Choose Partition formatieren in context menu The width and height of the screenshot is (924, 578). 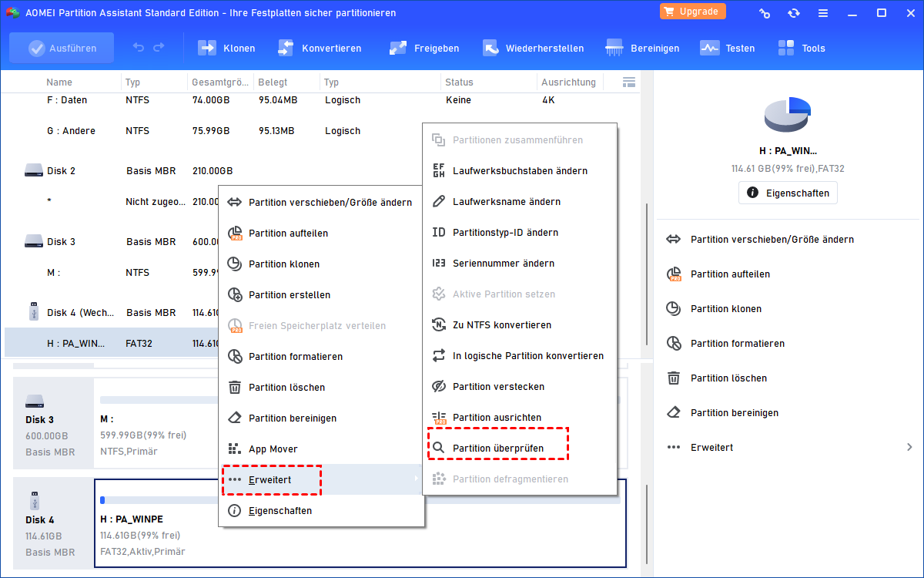(x=322, y=356)
